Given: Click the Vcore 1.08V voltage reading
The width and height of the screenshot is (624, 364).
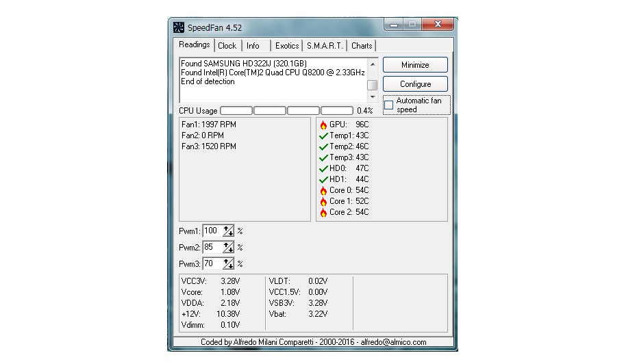Looking at the screenshot, I should point(210,292).
